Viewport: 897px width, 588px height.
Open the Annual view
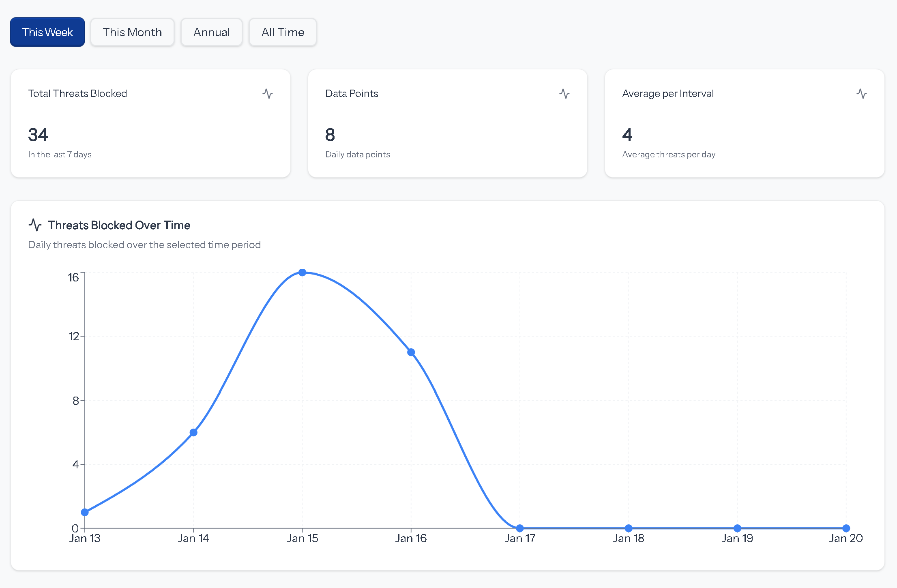211,32
